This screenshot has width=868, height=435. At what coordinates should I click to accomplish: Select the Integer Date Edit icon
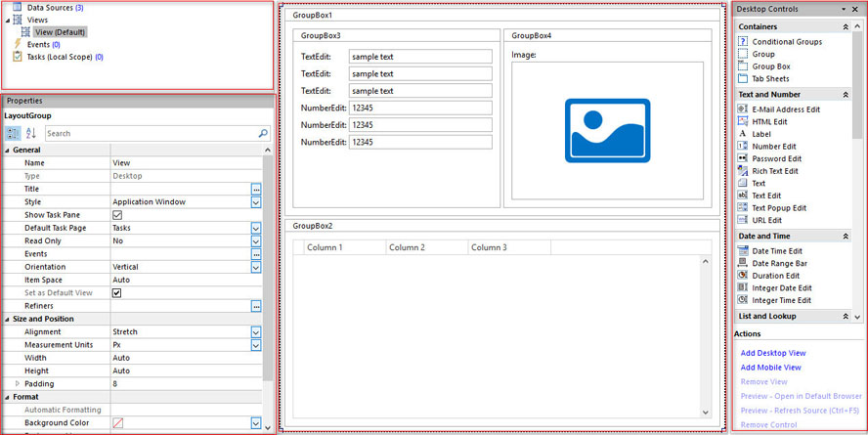tap(743, 287)
